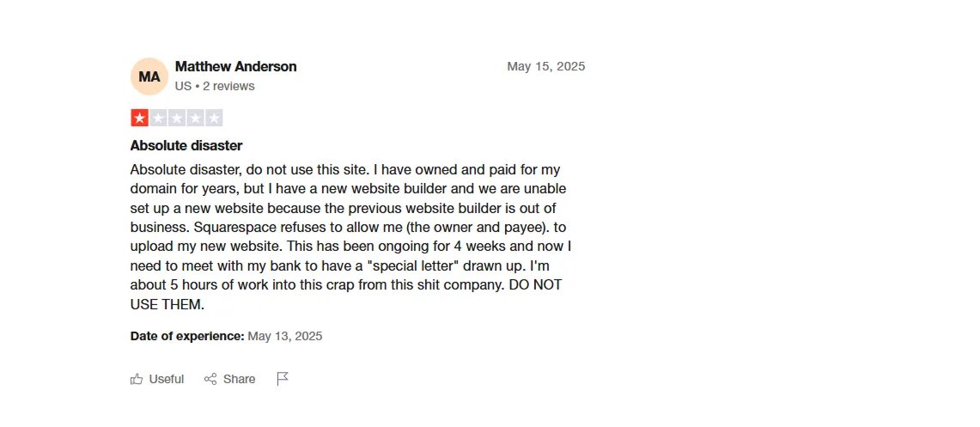Screen dimensions: 980x427
Task: Open the MA avatar circle
Action: click(x=149, y=76)
